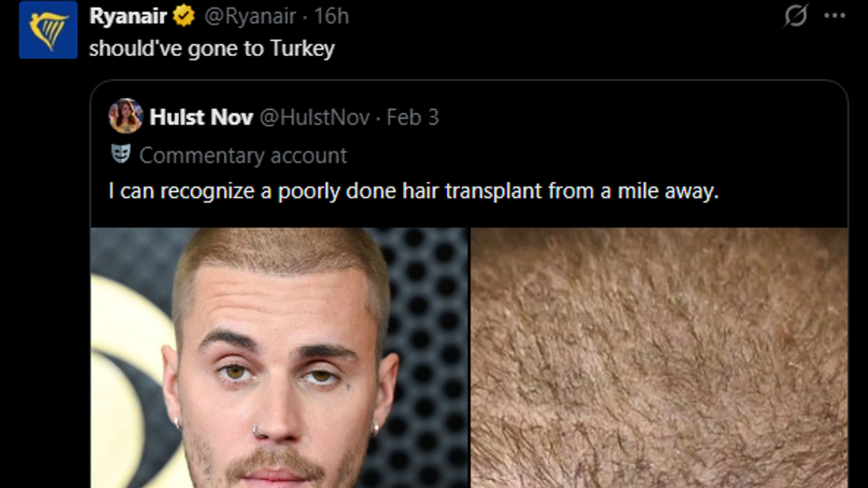Viewport: 868px width, 488px height.
Task: Open the left photo of the man's face
Action: pos(279,358)
